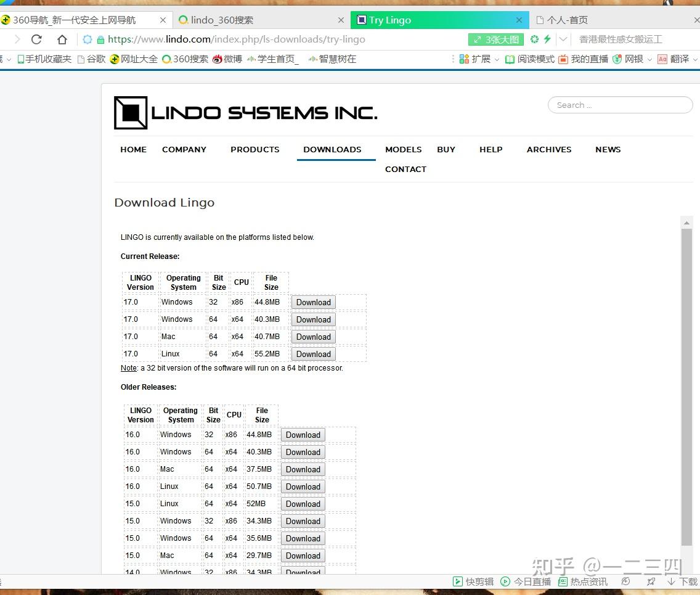The height and width of the screenshot is (595, 700).
Task: Click the 快剪辑 status bar icon
Action: point(457,581)
